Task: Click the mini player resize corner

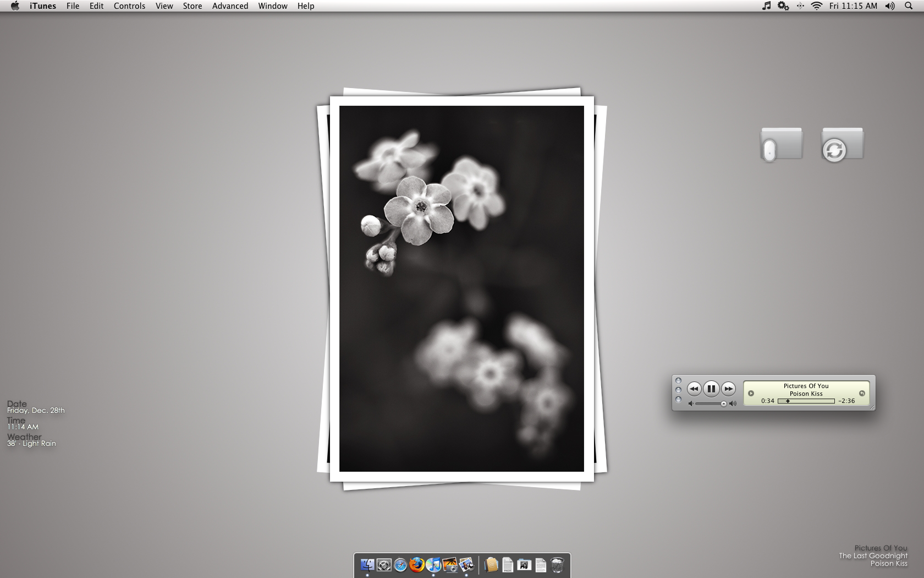Action: [872, 407]
